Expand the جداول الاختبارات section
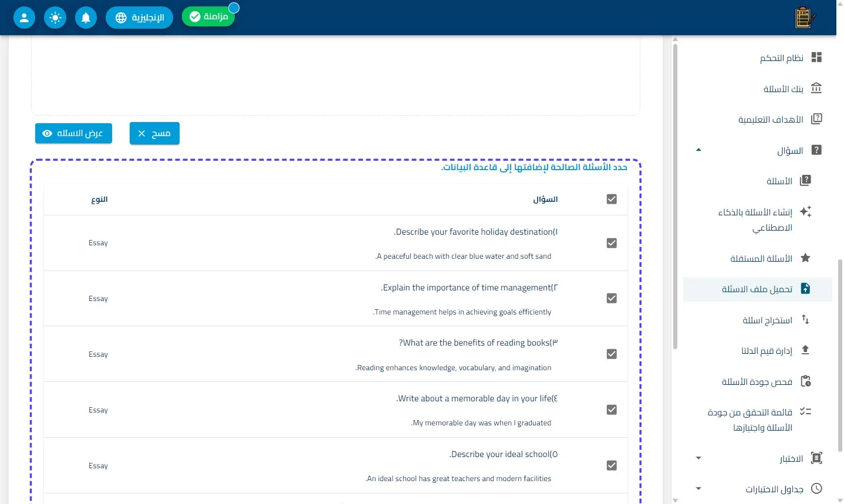The width and height of the screenshot is (844, 504). point(698,489)
